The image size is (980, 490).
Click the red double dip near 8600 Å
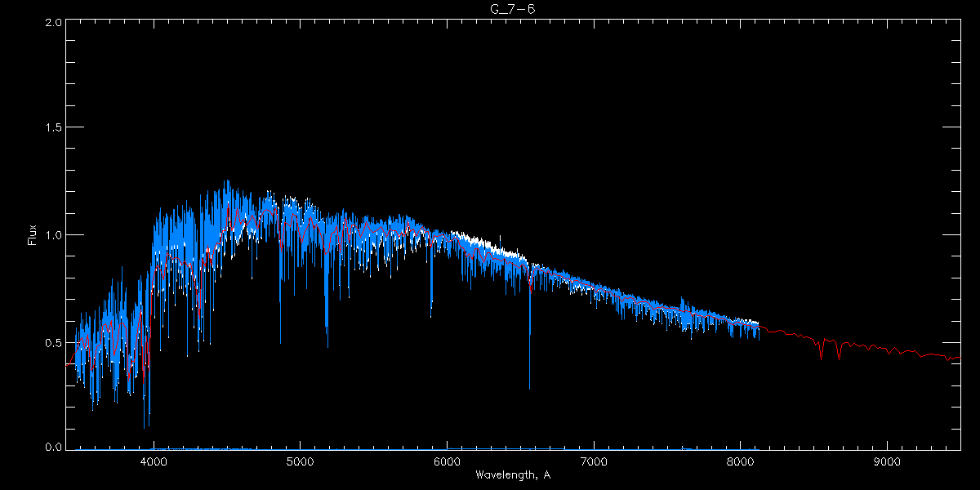(830, 351)
